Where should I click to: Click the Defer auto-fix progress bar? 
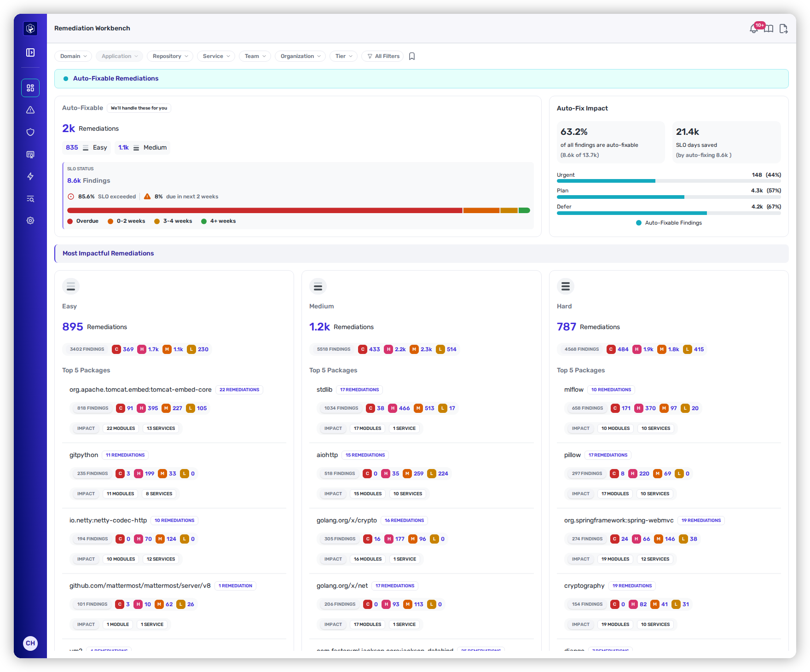pos(669,213)
